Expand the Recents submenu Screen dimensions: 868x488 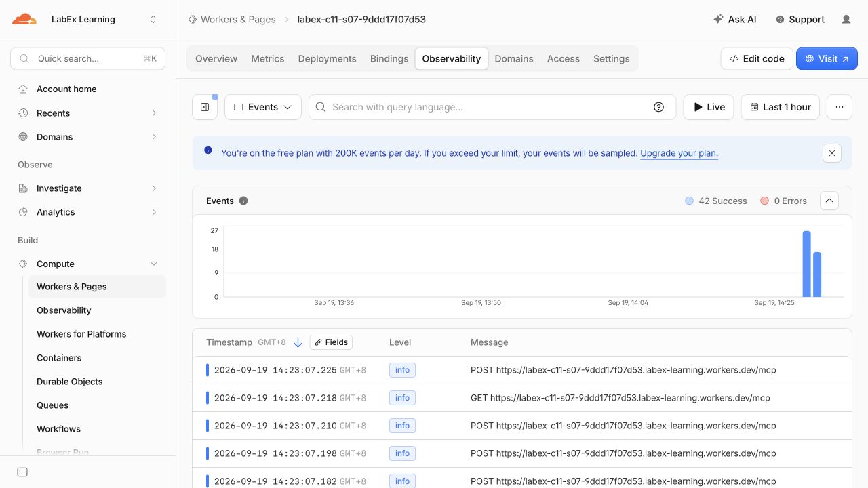pos(154,113)
